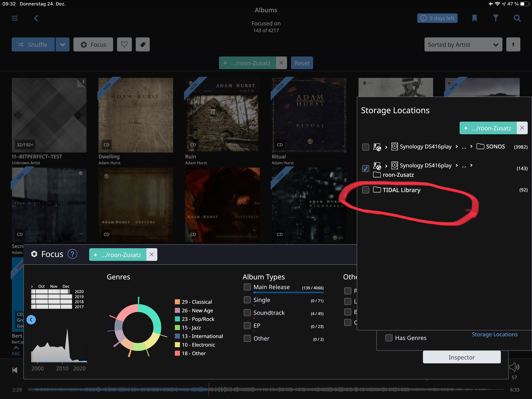Tap the favorites heart button
Screen dimensions: 532x399
tap(124, 45)
